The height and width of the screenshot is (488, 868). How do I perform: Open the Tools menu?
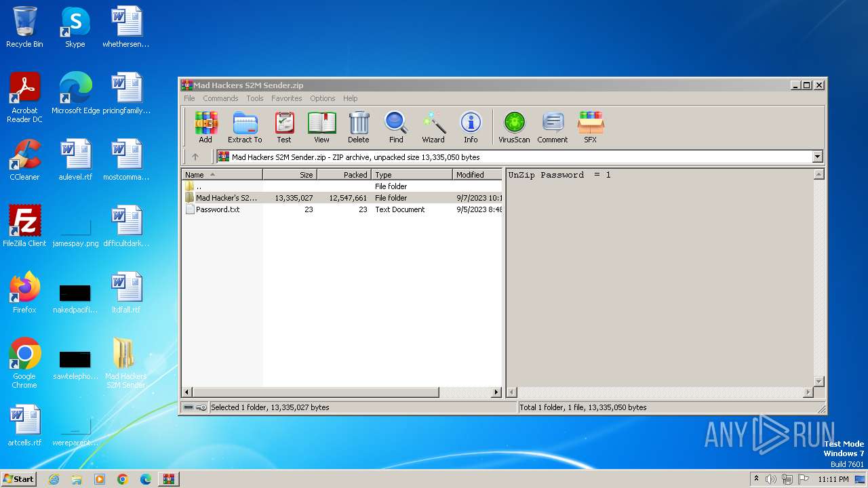[255, 98]
